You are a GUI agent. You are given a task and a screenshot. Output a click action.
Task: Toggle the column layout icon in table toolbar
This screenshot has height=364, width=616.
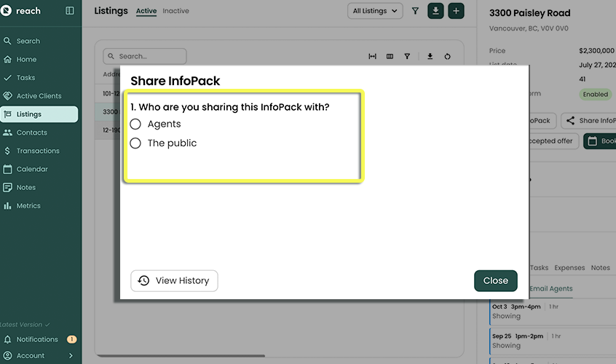tap(390, 56)
